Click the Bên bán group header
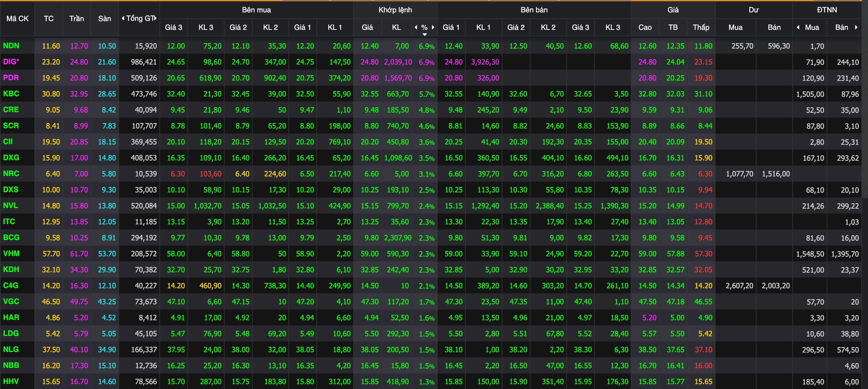868x389 pixels. click(x=534, y=10)
